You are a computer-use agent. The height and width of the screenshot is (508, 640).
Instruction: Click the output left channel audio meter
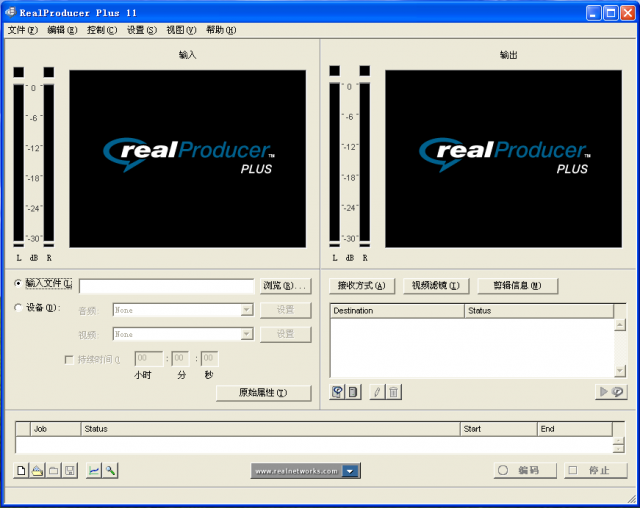click(x=335, y=162)
